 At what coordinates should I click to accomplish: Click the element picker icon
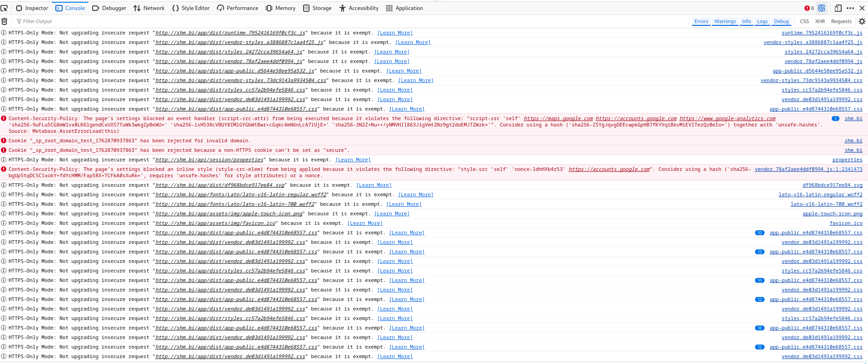point(5,8)
